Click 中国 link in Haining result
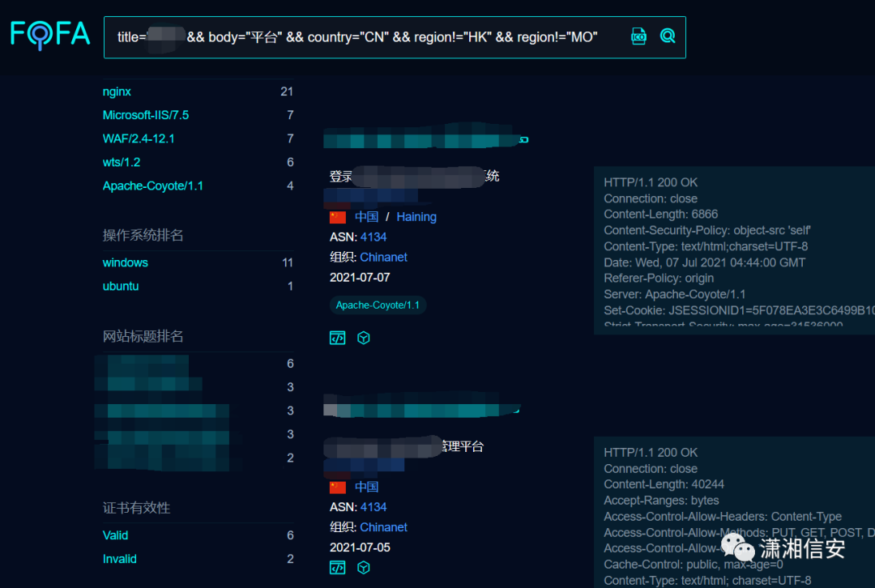 click(367, 217)
